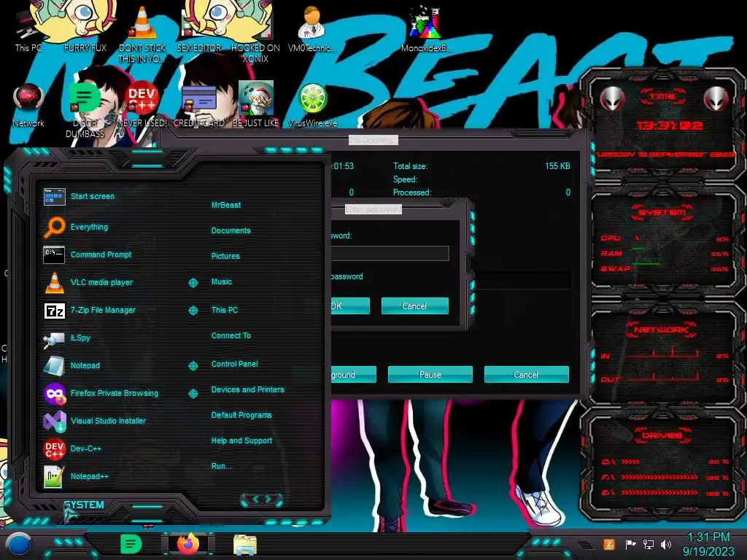
Task: Select Connect To in start menu
Action: tap(231, 335)
